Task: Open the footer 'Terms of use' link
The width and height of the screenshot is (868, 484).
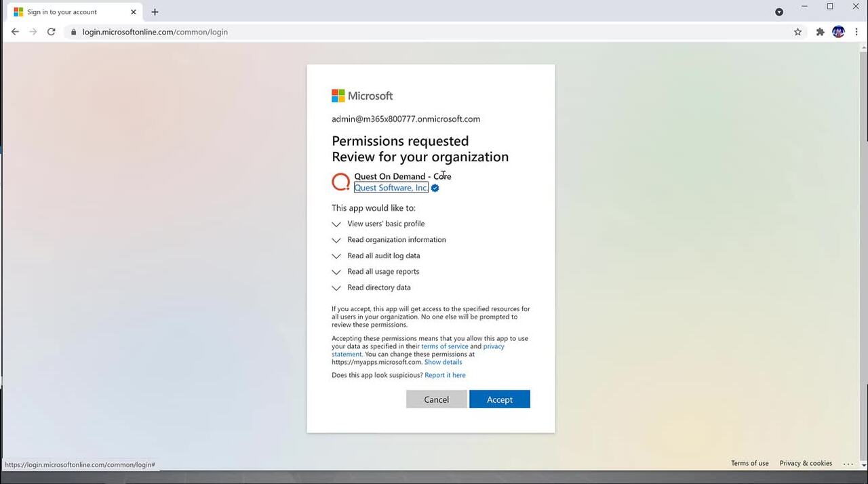Action: point(750,464)
